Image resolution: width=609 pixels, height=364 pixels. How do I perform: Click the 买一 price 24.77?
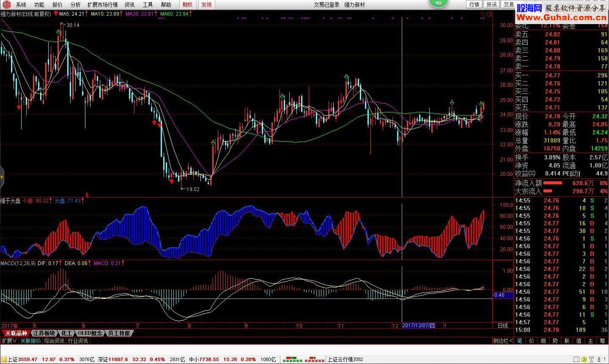[552, 75]
